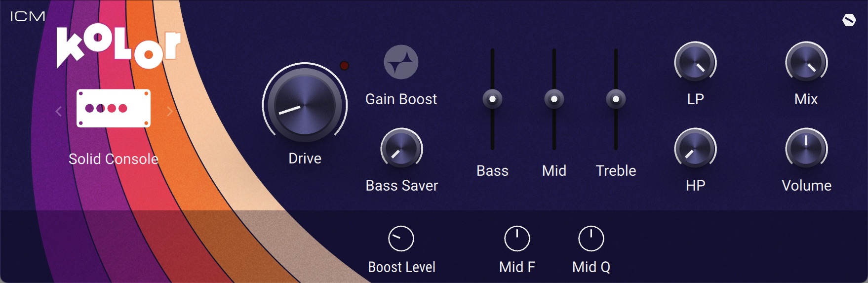Select previous preset with left arrow
Screen dimensions: 868x283
59,111
